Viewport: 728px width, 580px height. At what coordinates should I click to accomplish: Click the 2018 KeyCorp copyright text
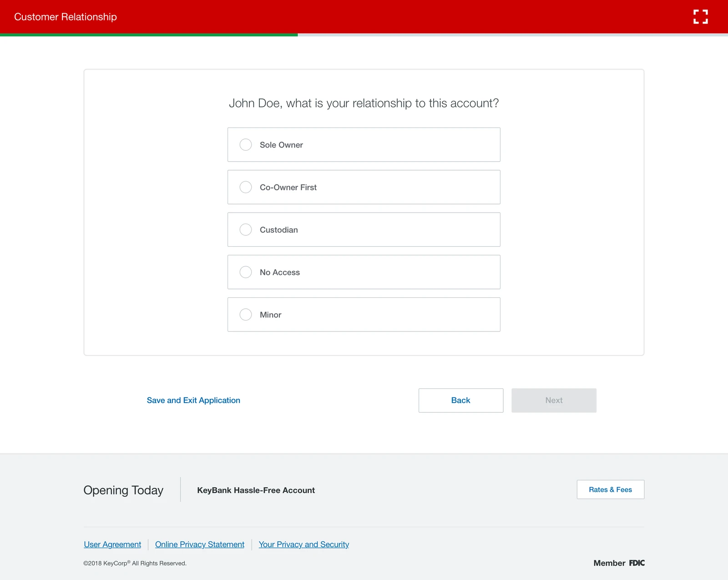(x=135, y=563)
